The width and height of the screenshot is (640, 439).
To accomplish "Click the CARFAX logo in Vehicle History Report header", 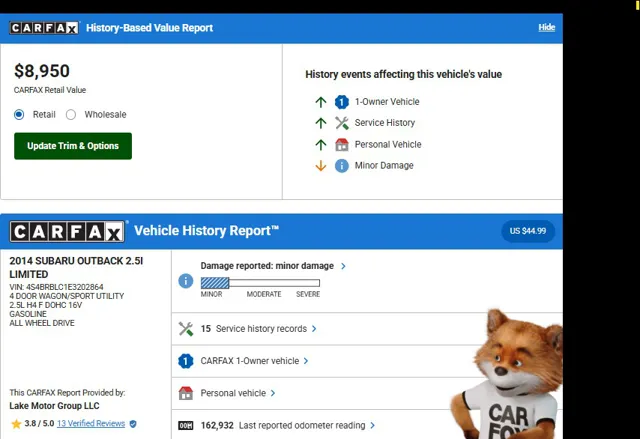I will [x=67, y=232].
